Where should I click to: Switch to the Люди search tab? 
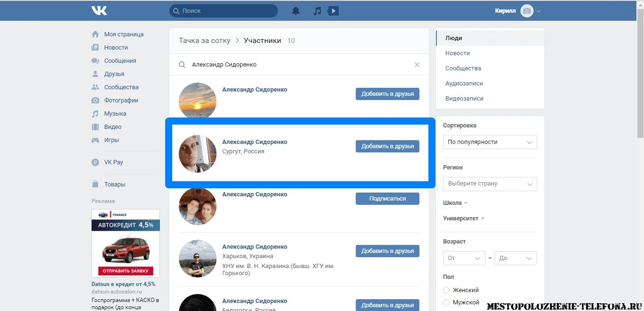click(x=490, y=38)
